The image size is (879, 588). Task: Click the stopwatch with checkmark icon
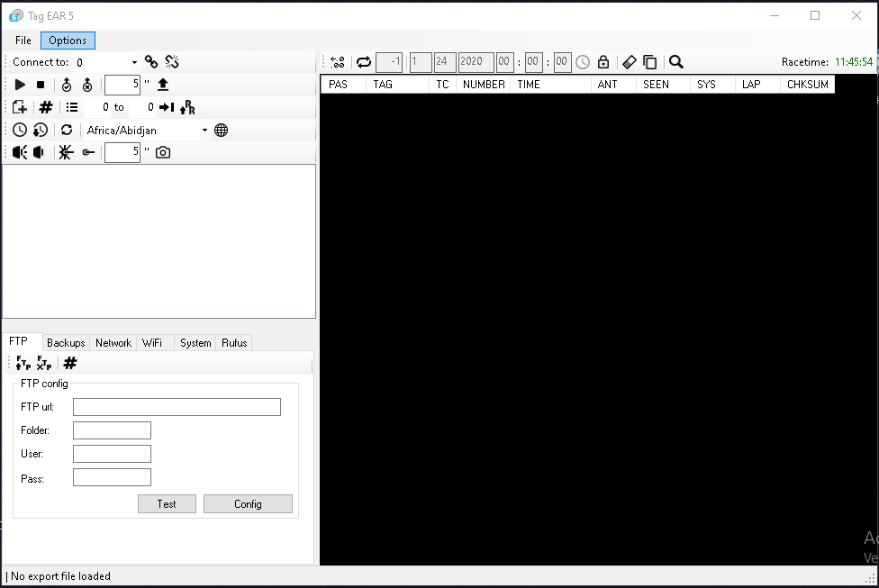click(x=67, y=85)
